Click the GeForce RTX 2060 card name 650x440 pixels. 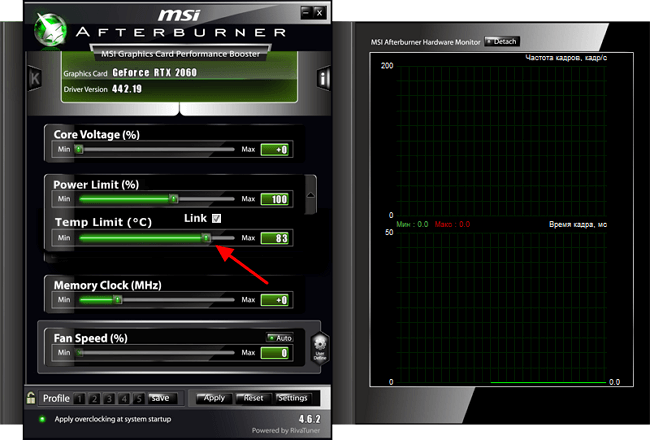(x=154, y=73)
